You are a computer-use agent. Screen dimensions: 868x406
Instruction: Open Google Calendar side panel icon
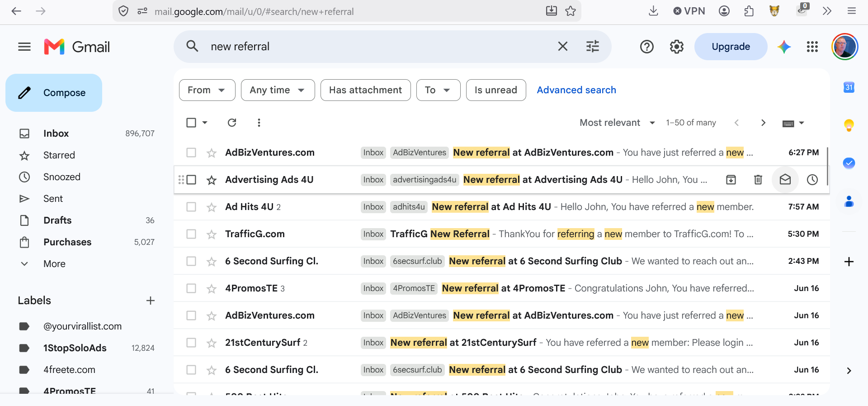pyautogui.click(x=849, y=87)
